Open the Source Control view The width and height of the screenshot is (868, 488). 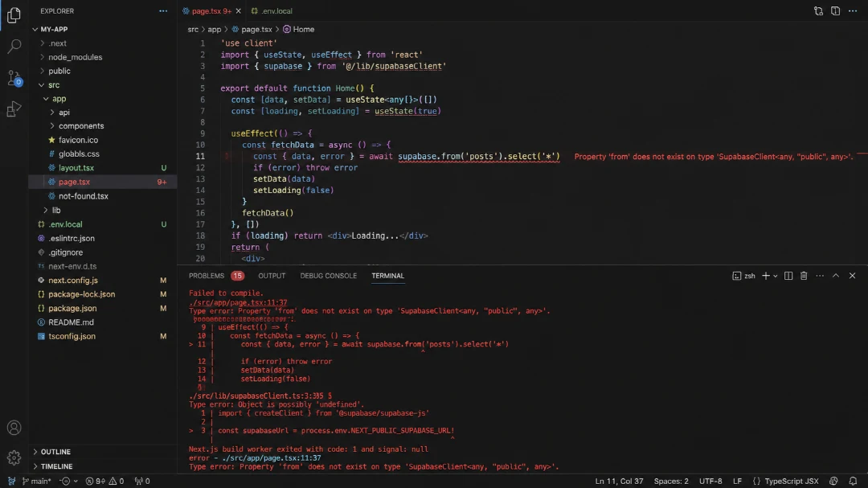point(14,77)
